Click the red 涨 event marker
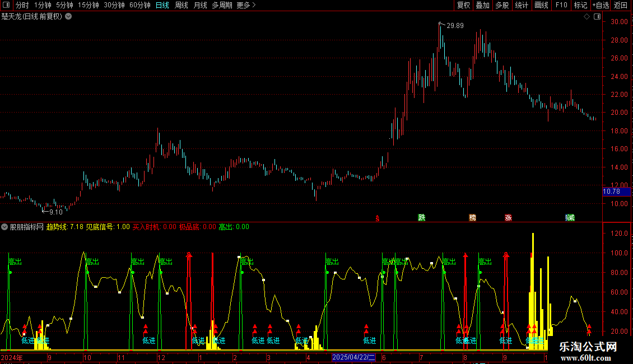The image size is (633, 364). 508,217
